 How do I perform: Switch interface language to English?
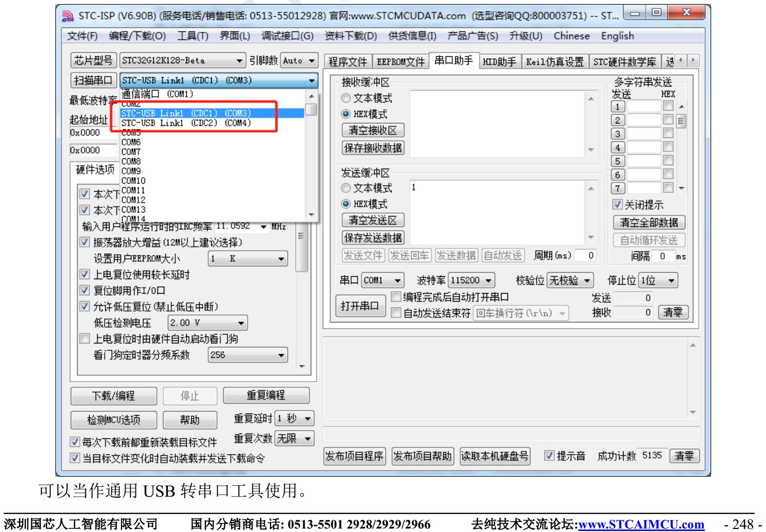(x=618, y=36)
